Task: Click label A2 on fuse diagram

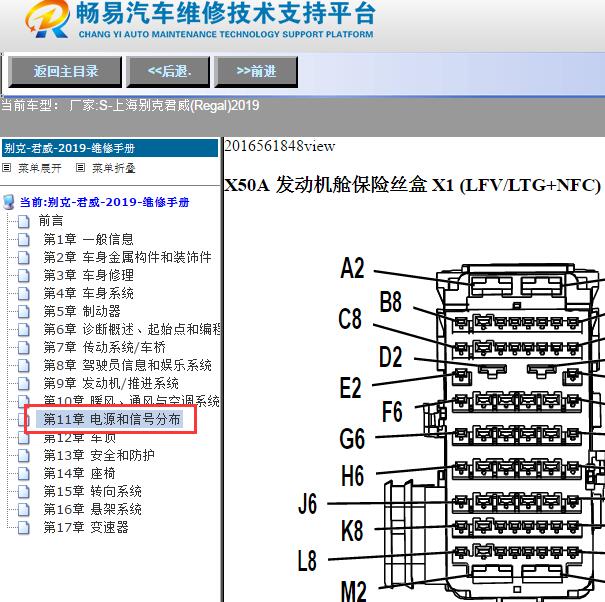Action: coord(352,269)
